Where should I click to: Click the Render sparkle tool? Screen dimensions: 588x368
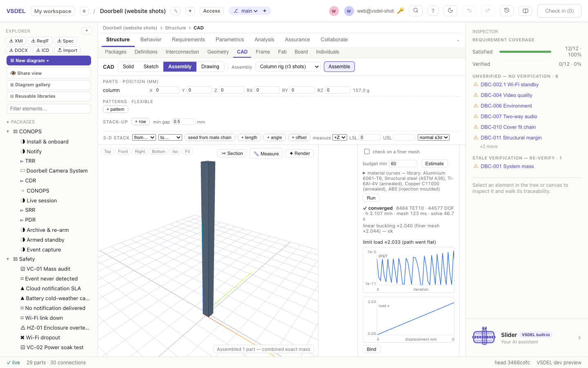[300, 153]
